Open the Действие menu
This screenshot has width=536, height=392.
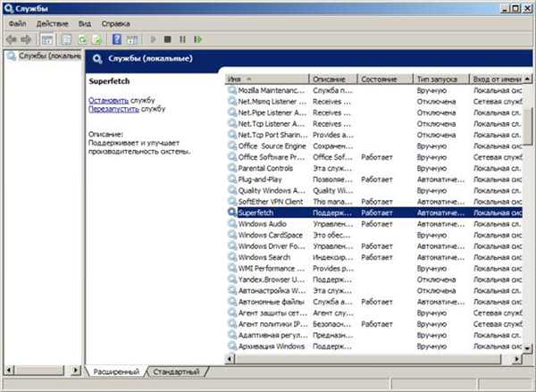[x=53, y=24]
